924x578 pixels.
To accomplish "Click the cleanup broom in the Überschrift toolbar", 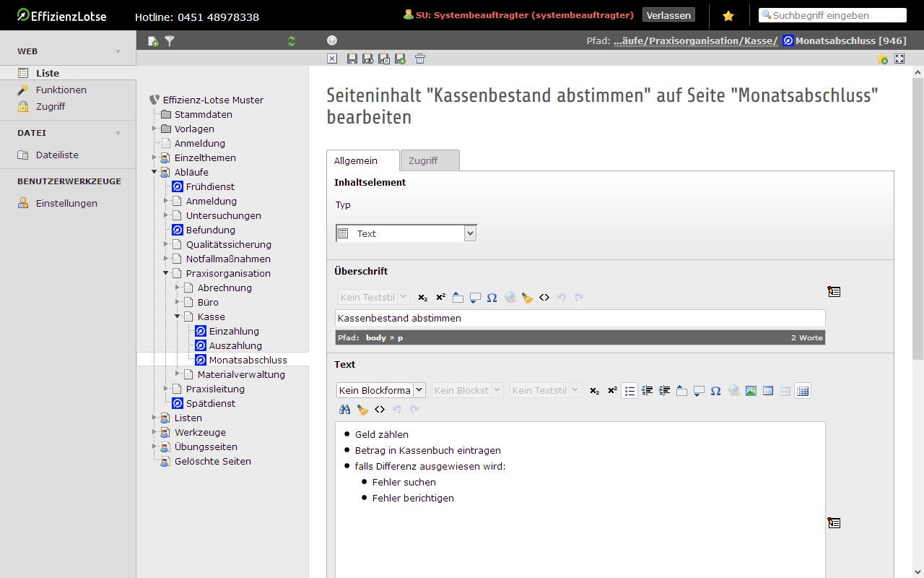I will pos(527,298).
